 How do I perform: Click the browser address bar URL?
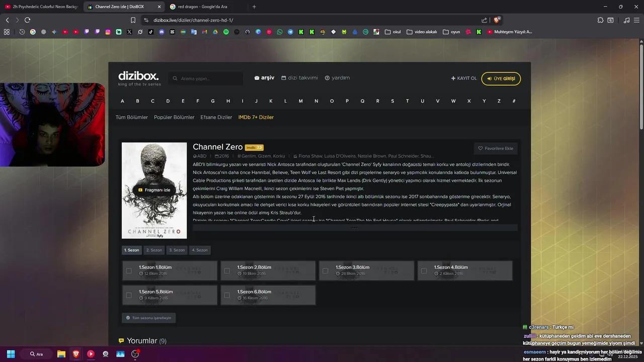point(193,20)
